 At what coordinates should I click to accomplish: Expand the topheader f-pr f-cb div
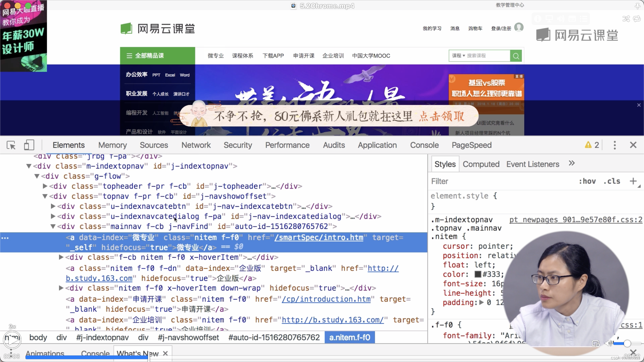[45, 186]
